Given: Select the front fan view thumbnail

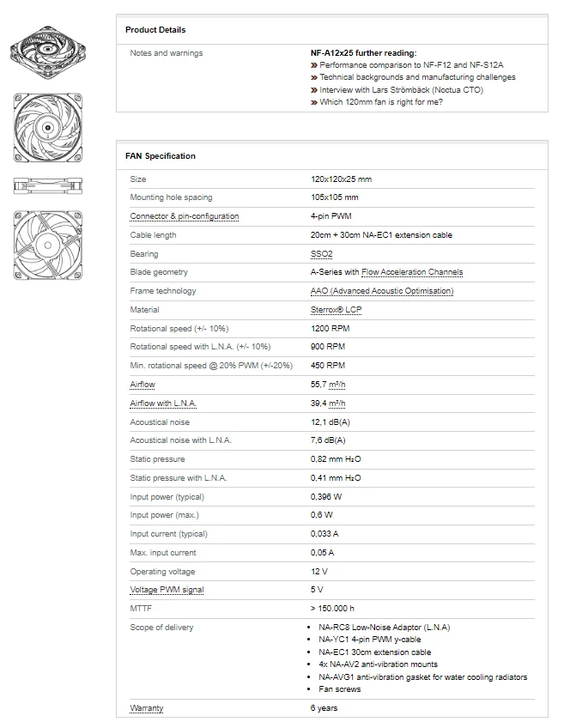Looking at the screenshot, I should (48, 126).
